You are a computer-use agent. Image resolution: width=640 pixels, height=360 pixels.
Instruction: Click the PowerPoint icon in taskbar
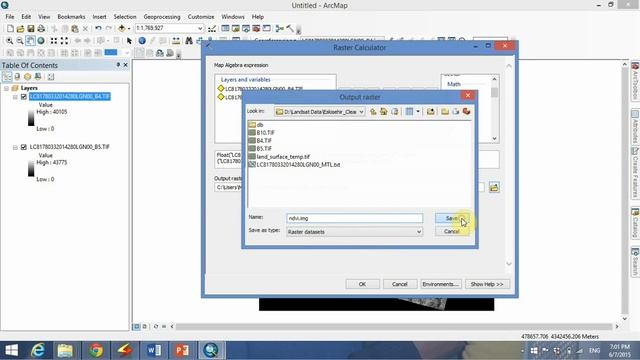pyautogui.click(x=182, y=350)
